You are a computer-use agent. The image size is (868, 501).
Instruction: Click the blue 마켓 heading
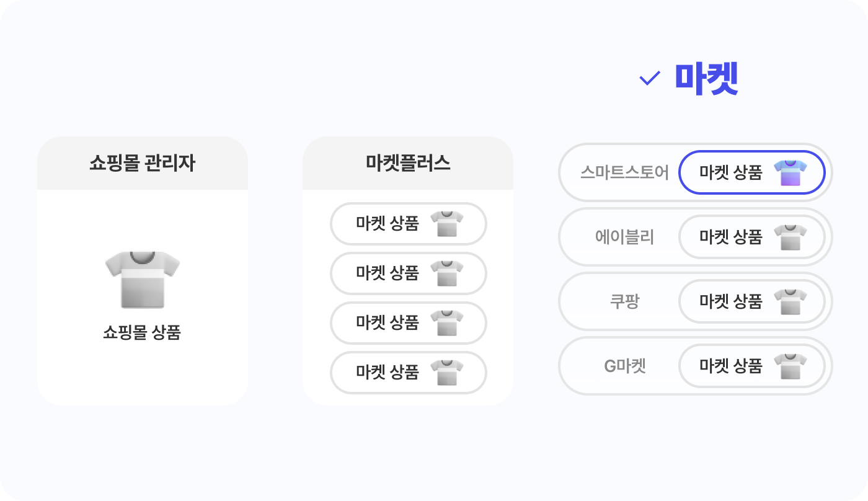click(x=706, y=79)
